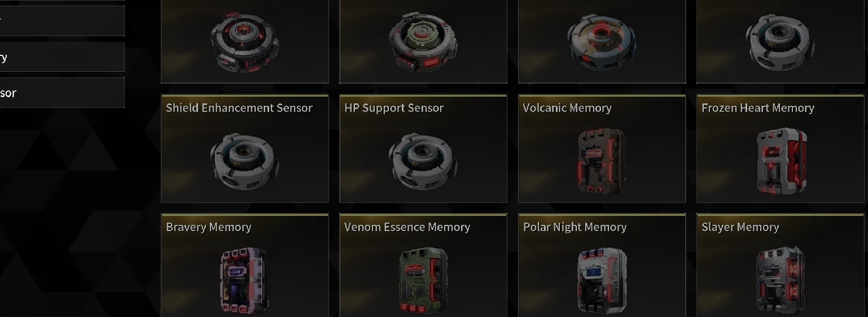Screen dimensions: 868x317
Task: Click the HP Support Sensor device image
Action: coord(423,162)
